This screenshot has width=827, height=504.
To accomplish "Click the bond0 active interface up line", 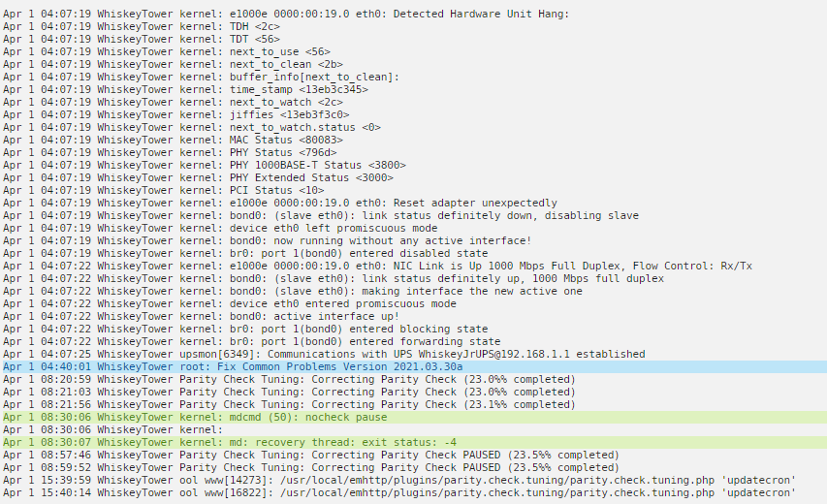I will click(x=201, y=316).
